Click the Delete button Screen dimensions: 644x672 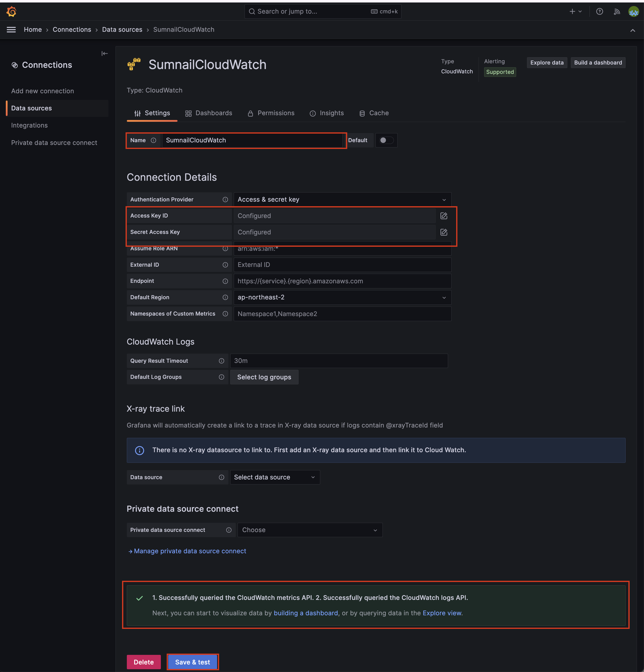tap(144, 662)
